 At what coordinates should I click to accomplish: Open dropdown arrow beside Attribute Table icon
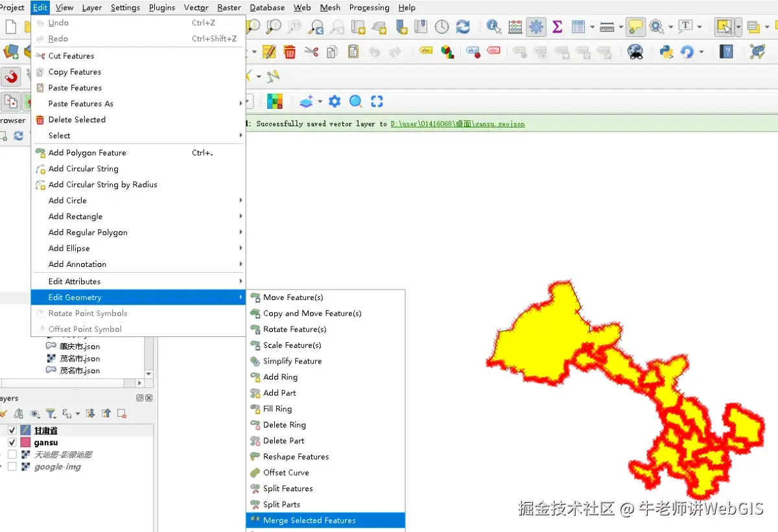pos(592,27)
